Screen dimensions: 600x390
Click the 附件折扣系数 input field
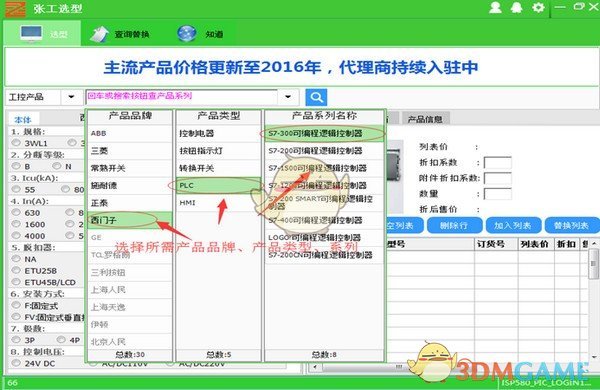tap(497, 178)
